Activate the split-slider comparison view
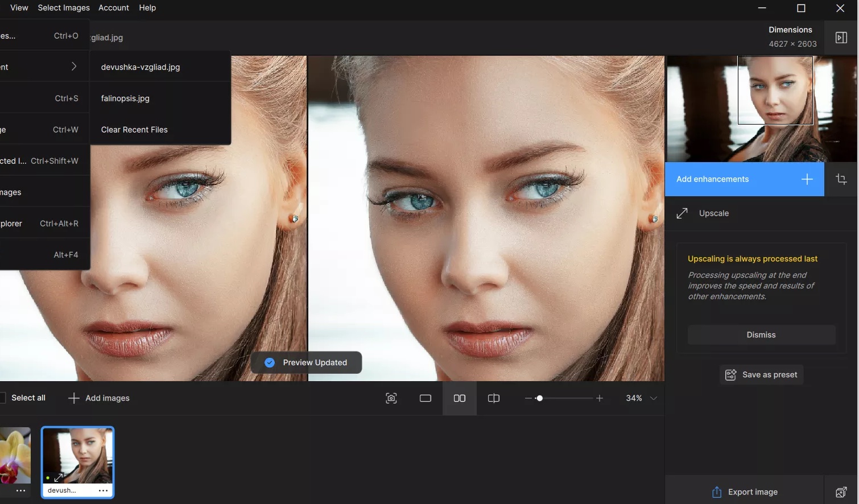Image resolution: width=859 pixels, height=504 pixels. tap(493, 398)
